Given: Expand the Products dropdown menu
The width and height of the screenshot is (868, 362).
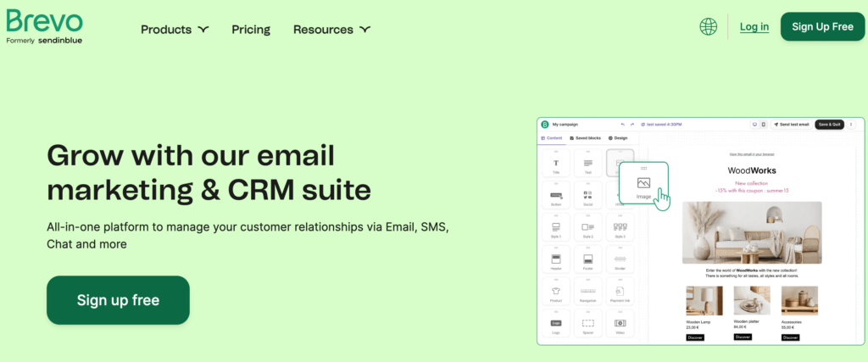Looking at the screenshot, I should coord(175,30).
